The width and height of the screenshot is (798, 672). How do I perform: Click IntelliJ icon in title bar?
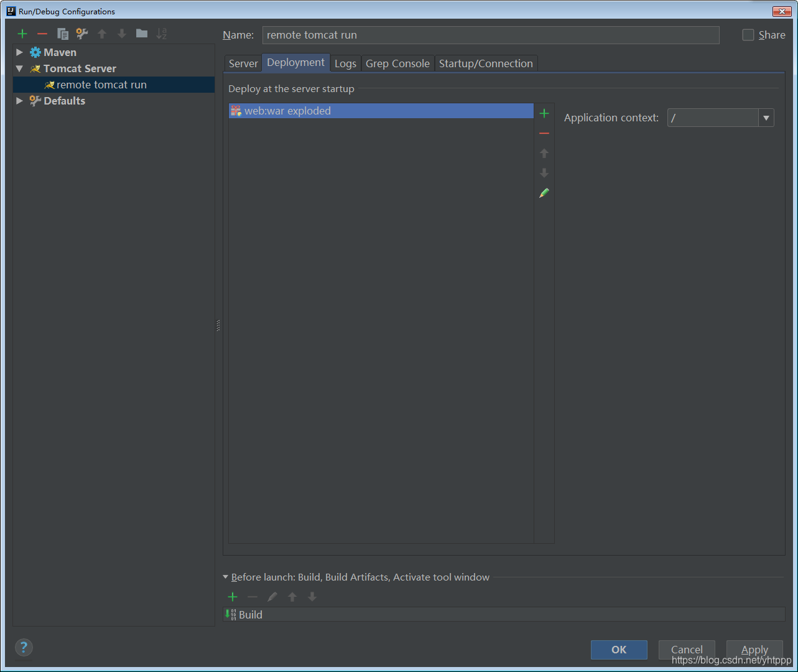tap(11, 11)
